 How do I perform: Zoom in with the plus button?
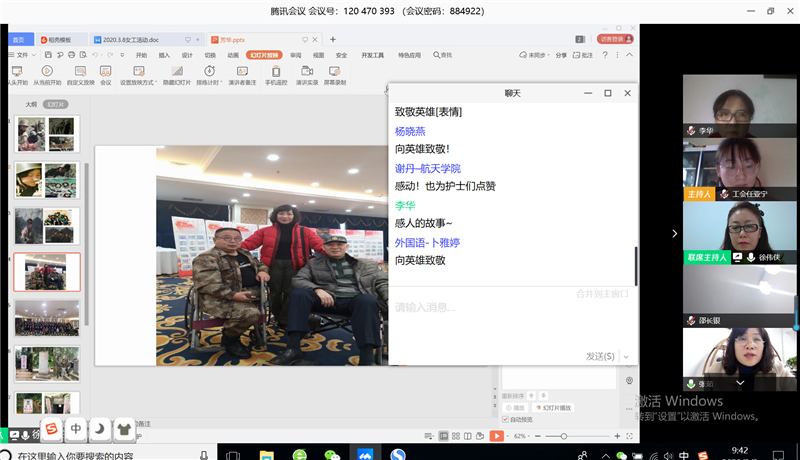(617, 436)
